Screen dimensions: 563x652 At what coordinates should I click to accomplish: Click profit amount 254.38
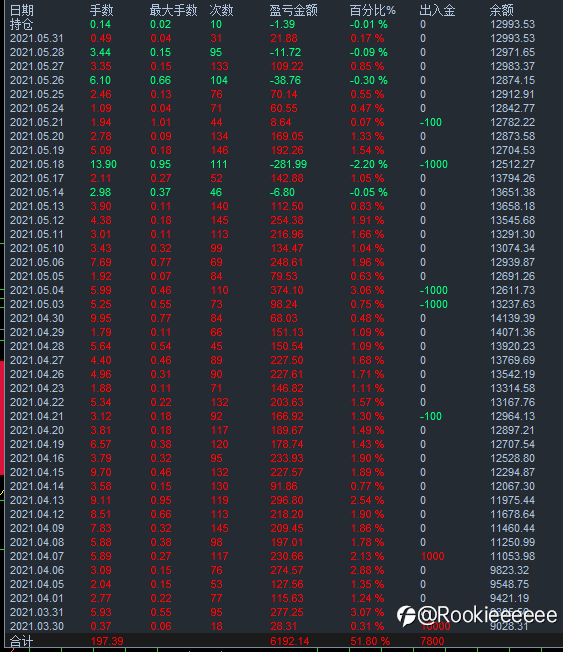tap(287, 221)
